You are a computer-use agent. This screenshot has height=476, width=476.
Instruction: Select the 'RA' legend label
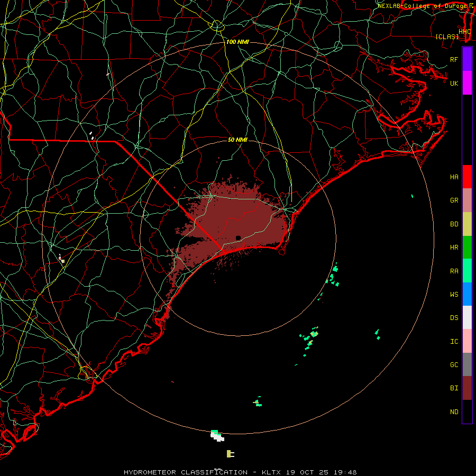(454, 271)
